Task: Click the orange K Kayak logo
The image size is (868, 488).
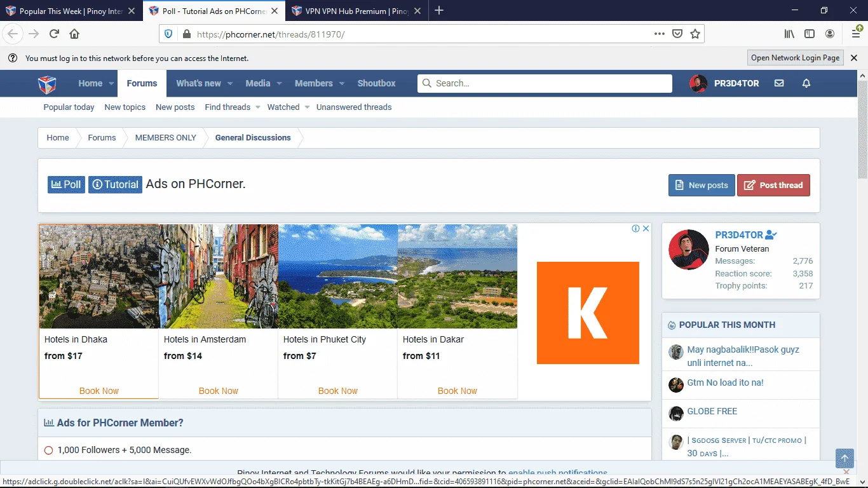Action: pos(588,313)
